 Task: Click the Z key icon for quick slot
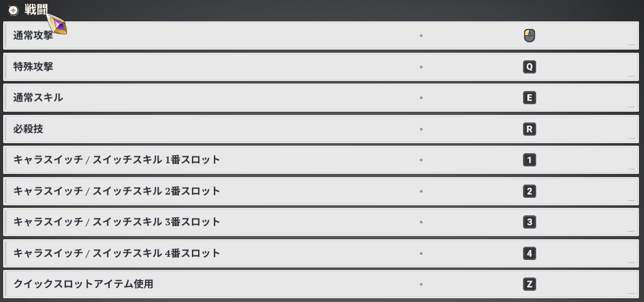[x=529, y=284]
